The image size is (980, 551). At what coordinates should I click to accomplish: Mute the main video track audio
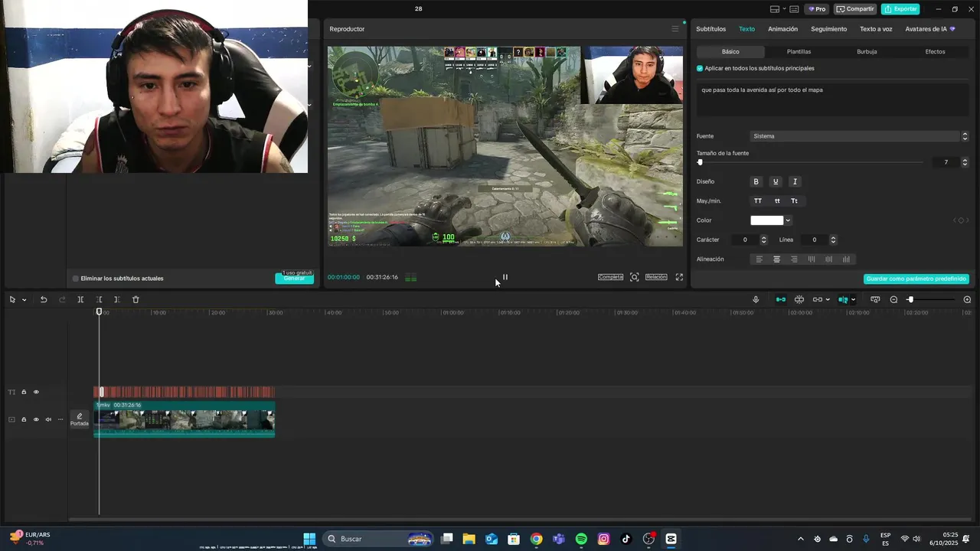pyautogui.click(x=48, y=419)
